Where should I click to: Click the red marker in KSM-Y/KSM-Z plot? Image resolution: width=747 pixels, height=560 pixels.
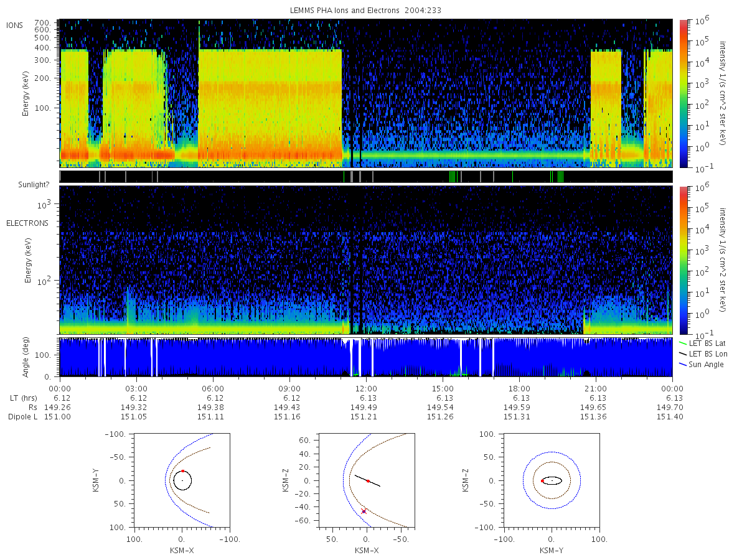pos(542,481)
